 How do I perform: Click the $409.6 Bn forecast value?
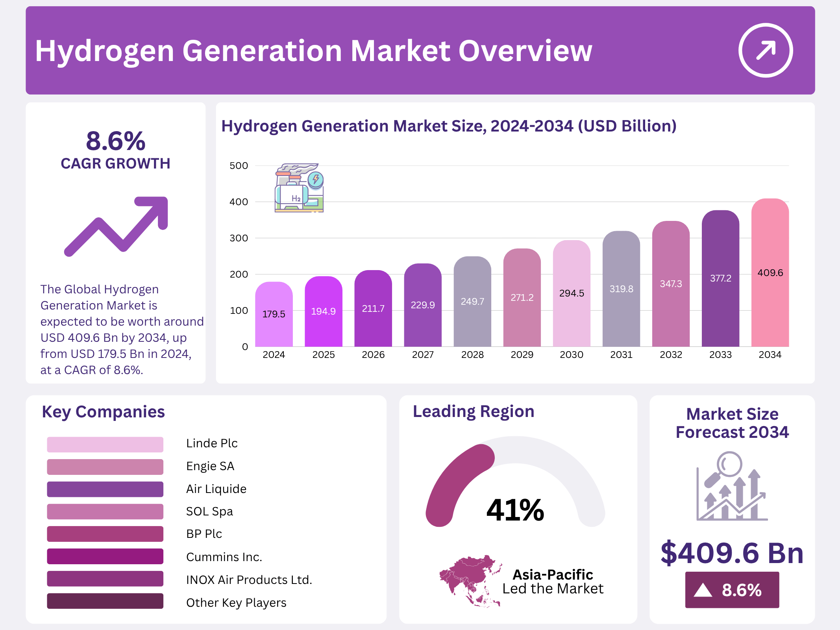pyautogui.click(x=732, y=553)
